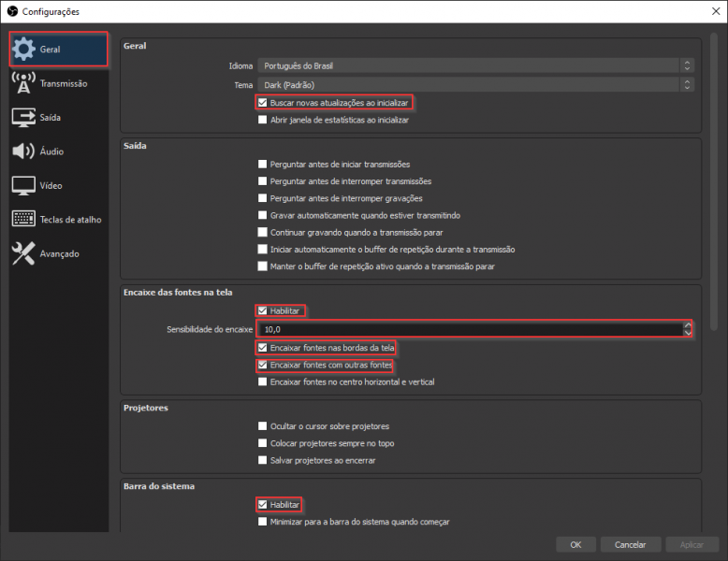Open Transmissão antenna icon in sidebar
This screenshot has width=728, height=561.
(24, 83)
